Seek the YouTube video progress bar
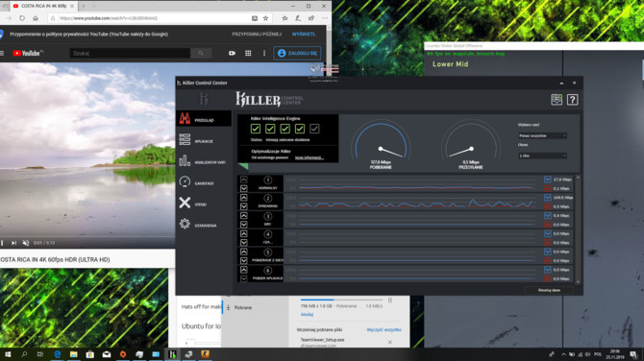 87,237
